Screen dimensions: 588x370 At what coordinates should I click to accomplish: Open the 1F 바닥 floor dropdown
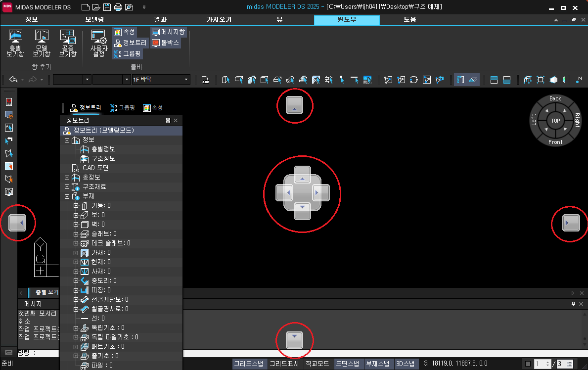tap(161, 80)
